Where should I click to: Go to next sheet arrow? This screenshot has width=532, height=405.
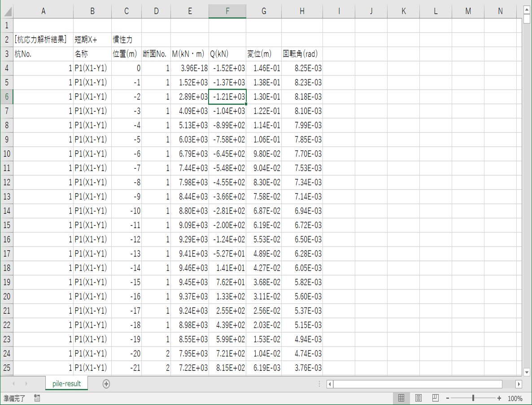(26, 384)
